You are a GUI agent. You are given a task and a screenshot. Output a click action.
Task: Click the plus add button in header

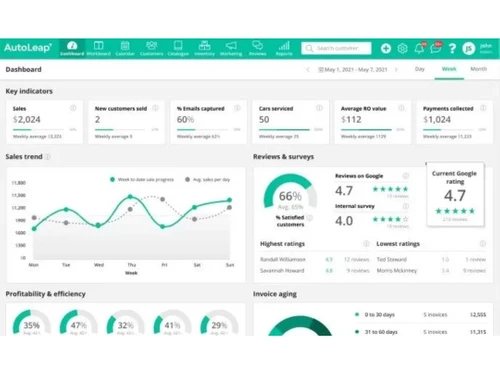[386, 49]
